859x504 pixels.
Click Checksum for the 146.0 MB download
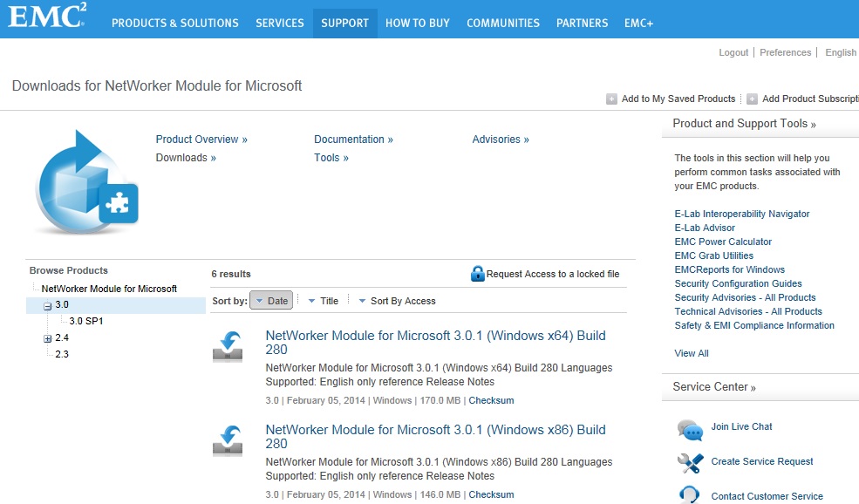tap(491, 494)
